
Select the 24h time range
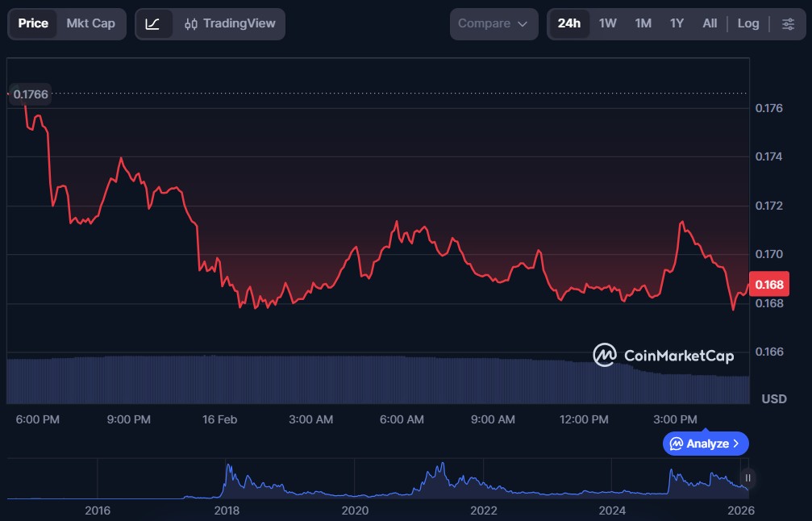pyautogui.click(x=568, y=23)
